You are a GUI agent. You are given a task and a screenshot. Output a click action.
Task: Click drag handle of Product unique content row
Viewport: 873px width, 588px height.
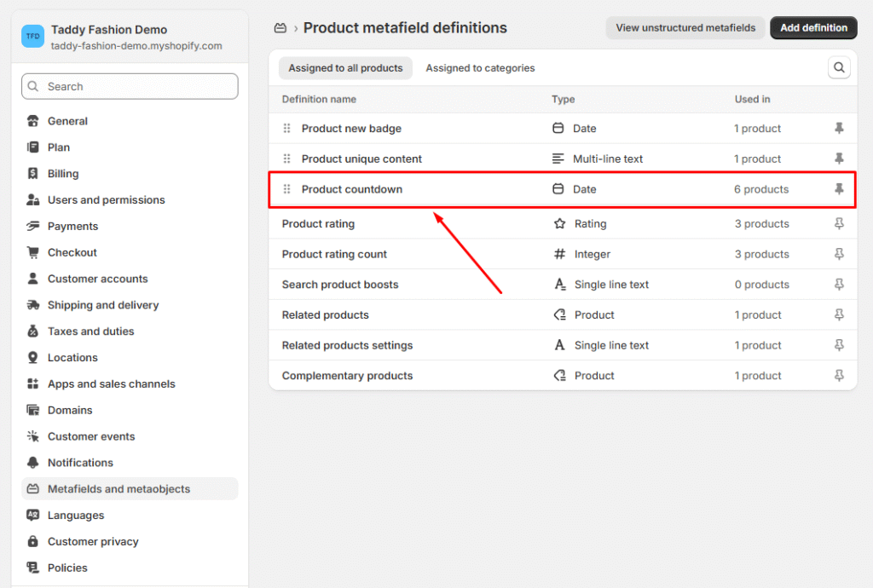pyautogui.click(x=286, y=159)
